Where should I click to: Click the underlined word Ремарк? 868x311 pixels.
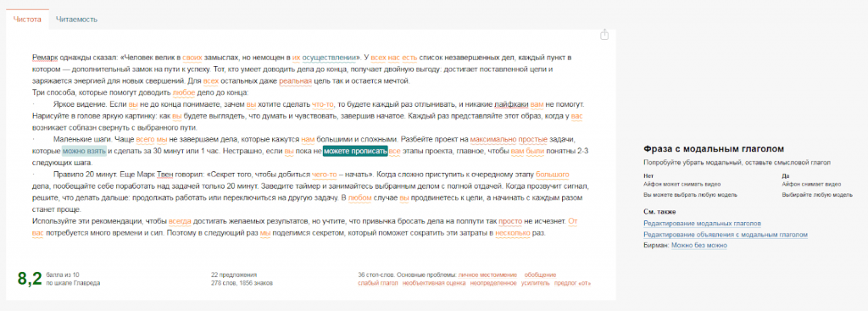(45, 58)
